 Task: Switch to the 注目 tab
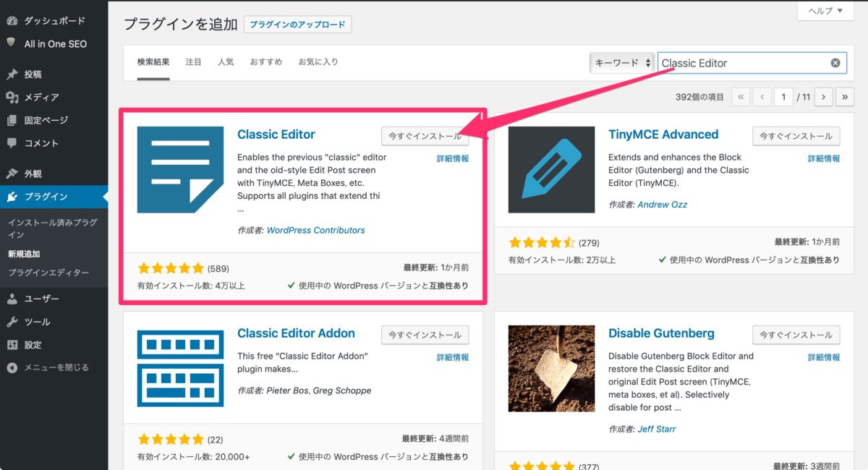tap(194, 62)
